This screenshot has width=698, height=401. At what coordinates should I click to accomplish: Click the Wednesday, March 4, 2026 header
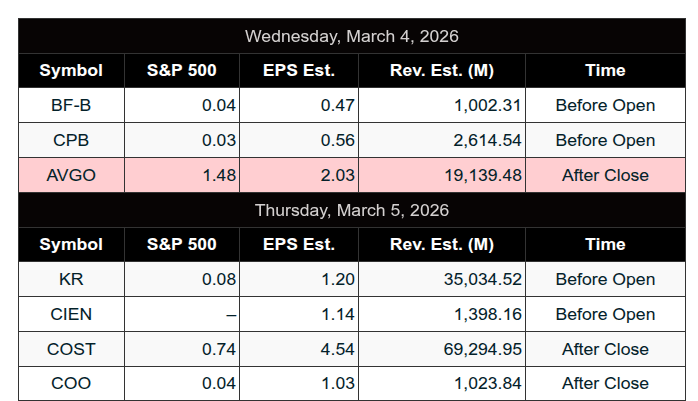click(x=352, y=36)
